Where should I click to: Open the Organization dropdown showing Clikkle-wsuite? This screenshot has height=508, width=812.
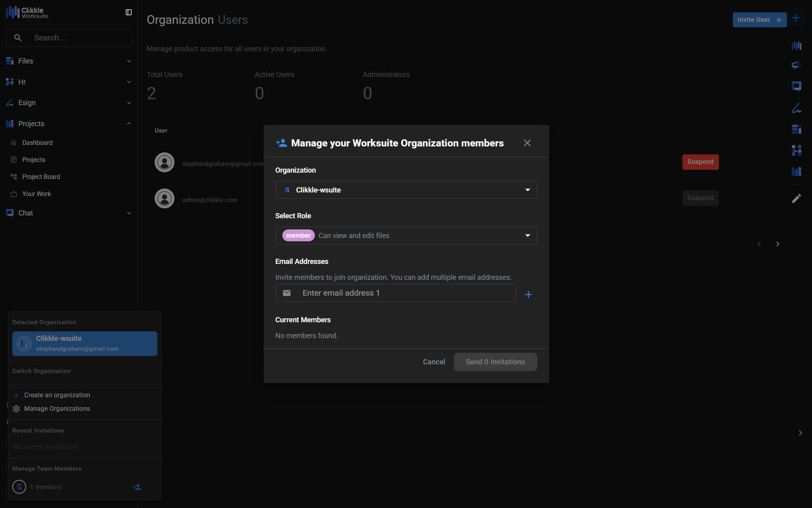point(406,190)
